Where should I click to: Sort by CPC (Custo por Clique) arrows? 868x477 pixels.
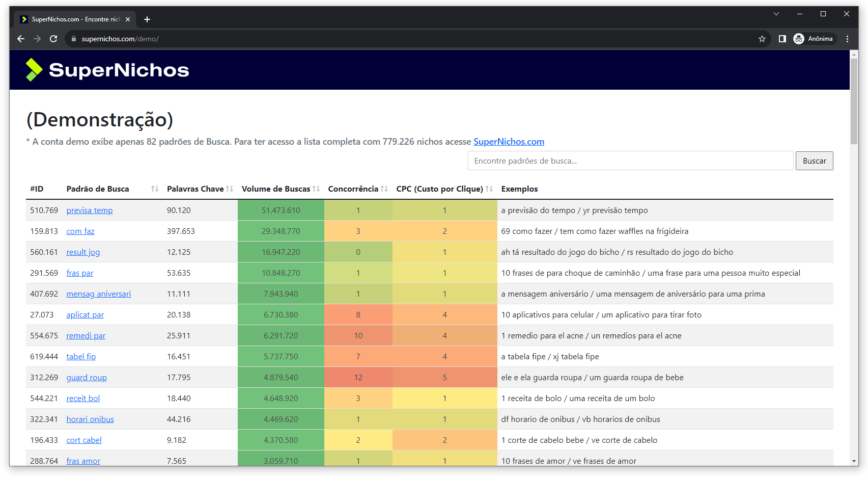[x=489, y=189]
